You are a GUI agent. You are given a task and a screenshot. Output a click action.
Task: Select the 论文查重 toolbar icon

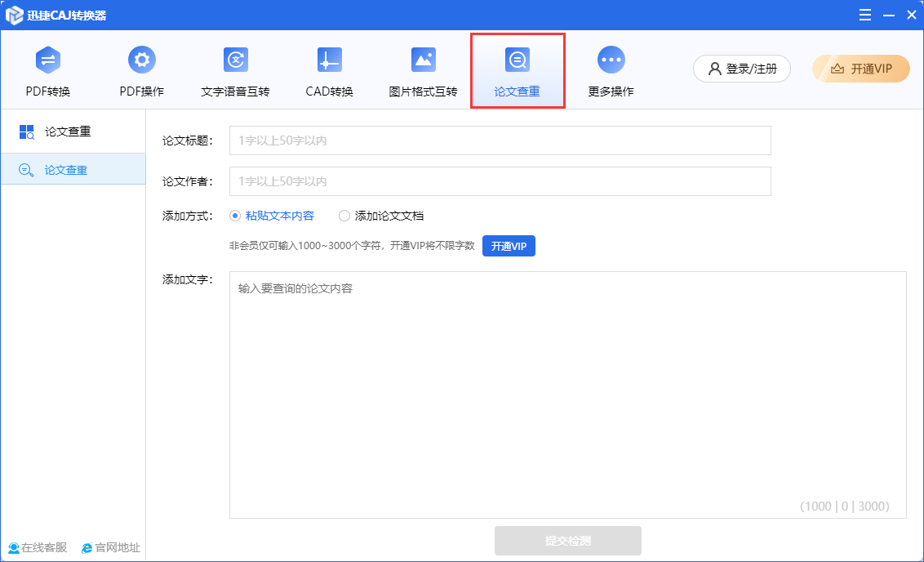(517, 60)
